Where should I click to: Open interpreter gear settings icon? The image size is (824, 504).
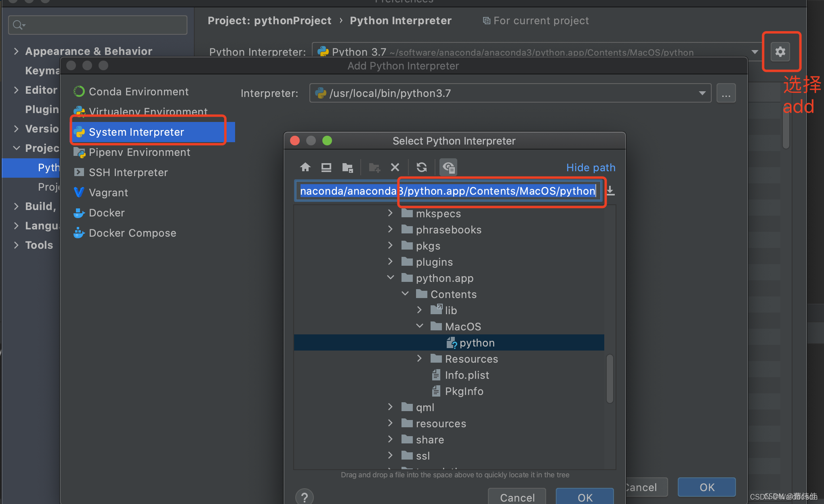[780, 52]
